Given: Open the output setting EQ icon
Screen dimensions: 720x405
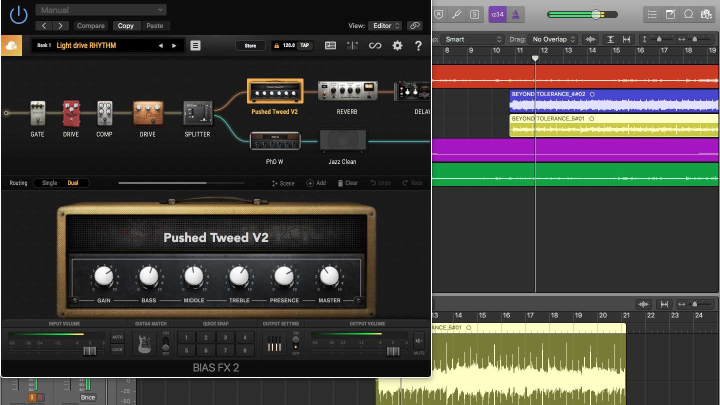Looking at the screenshot, I should 274,344.
